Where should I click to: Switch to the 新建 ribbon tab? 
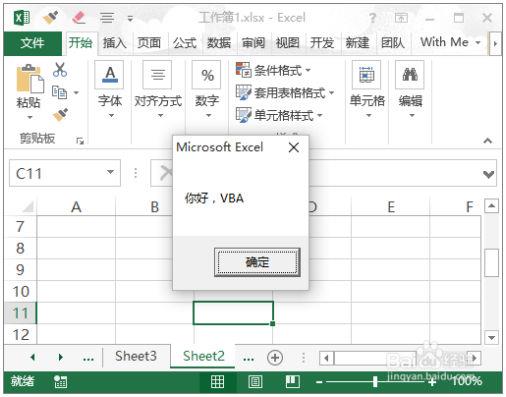(357, 43)
